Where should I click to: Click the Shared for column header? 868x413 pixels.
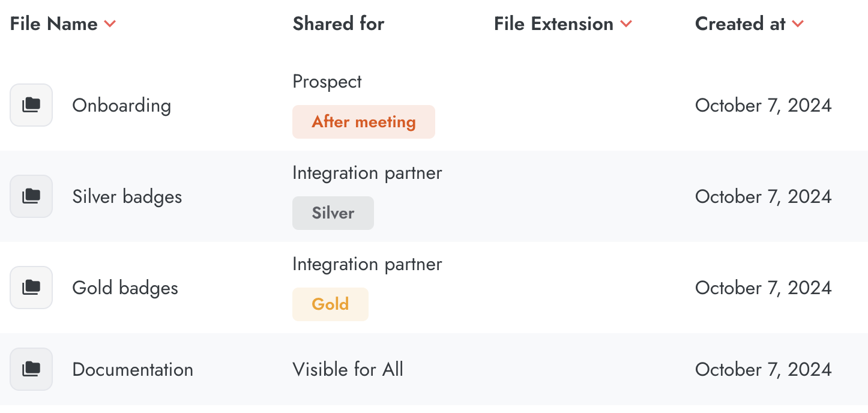[x=338, y=24]
